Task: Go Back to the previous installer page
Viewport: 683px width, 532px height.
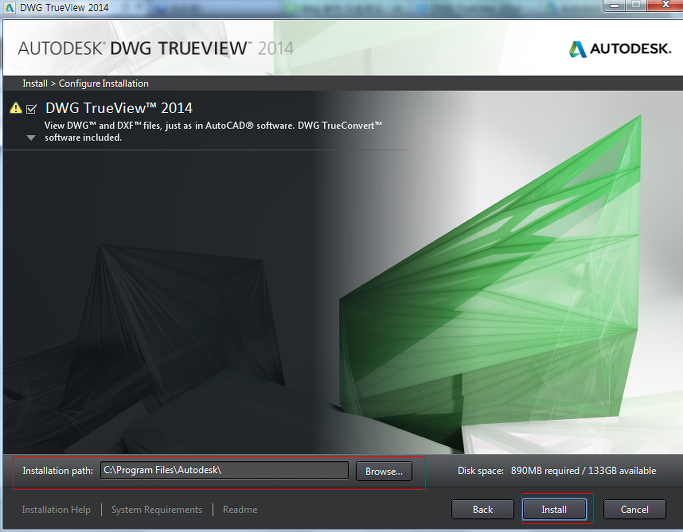Action: [x=483, y=509]
